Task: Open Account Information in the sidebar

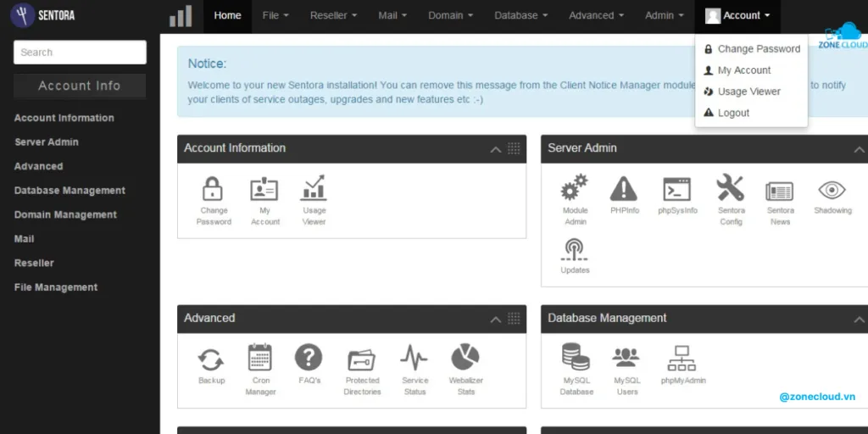Action: click(64, 118)
